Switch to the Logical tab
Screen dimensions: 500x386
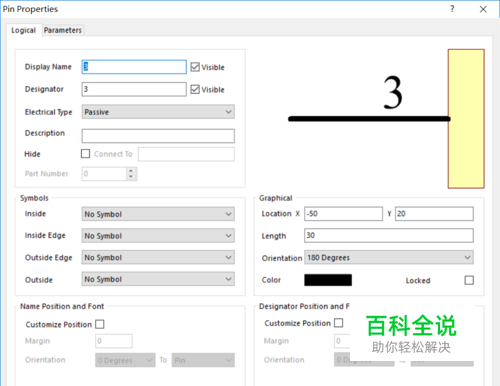pyautogui.click(x=24, y=30)
